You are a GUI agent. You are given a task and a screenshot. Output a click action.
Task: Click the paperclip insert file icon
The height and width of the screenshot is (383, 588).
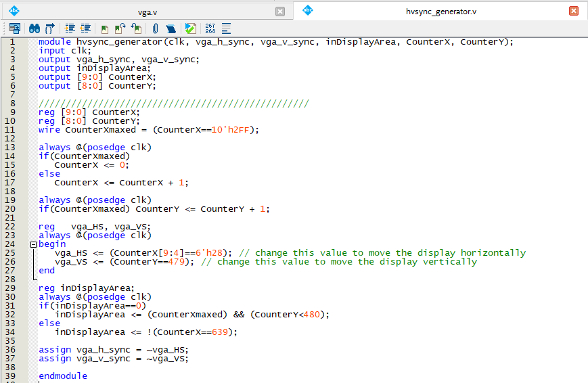click(155, 28)
